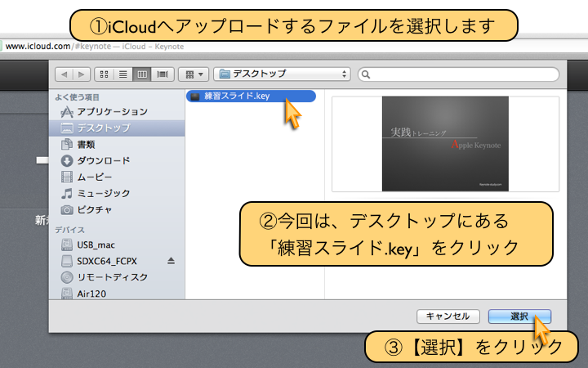
Task: Select 書類 folder in the sidebar
Action: (x=88, y=144)
